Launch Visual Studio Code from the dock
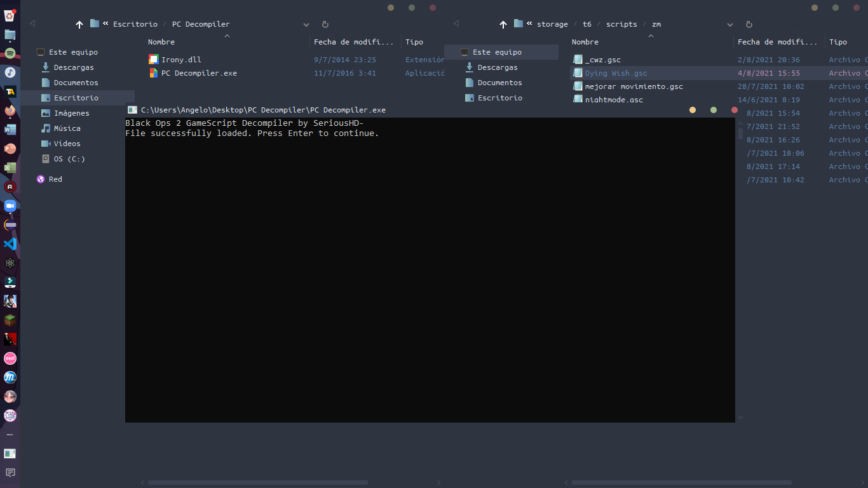Screen dimensions: 868x488 pyautogui.click(x=10, y=244)
